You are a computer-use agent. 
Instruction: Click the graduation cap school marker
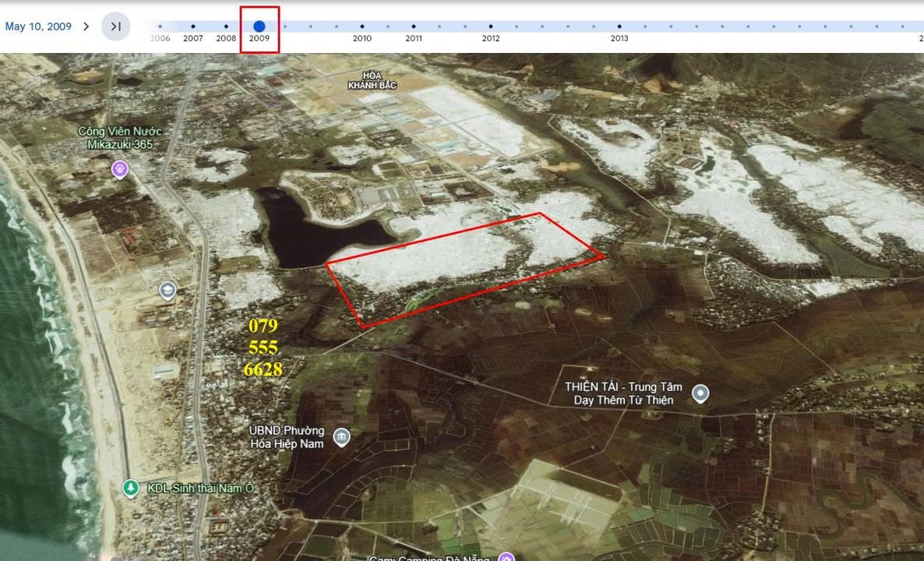pos(168,291)
